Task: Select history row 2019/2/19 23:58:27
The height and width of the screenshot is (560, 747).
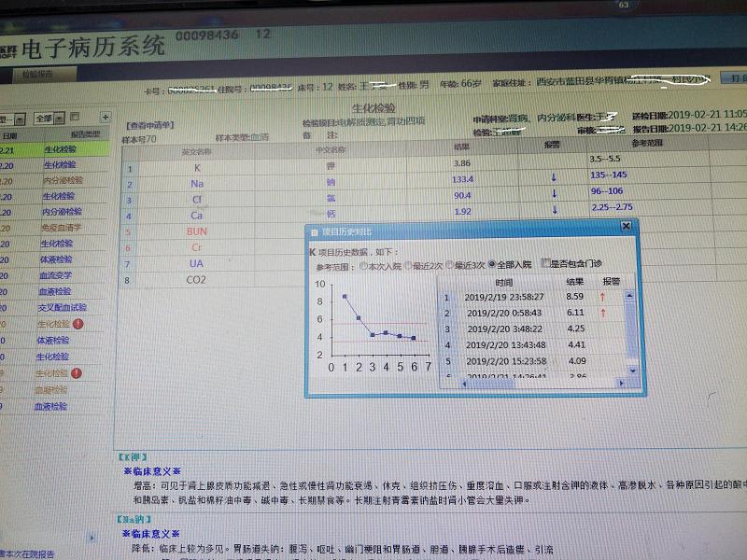Action: pyautogui.click(x=532, y=297)
